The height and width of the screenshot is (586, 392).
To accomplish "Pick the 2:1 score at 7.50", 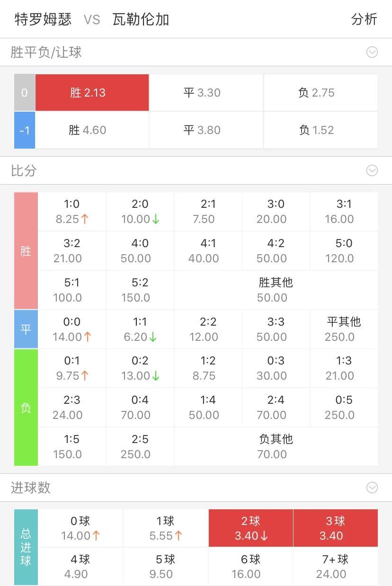I will tap(208, 212).
